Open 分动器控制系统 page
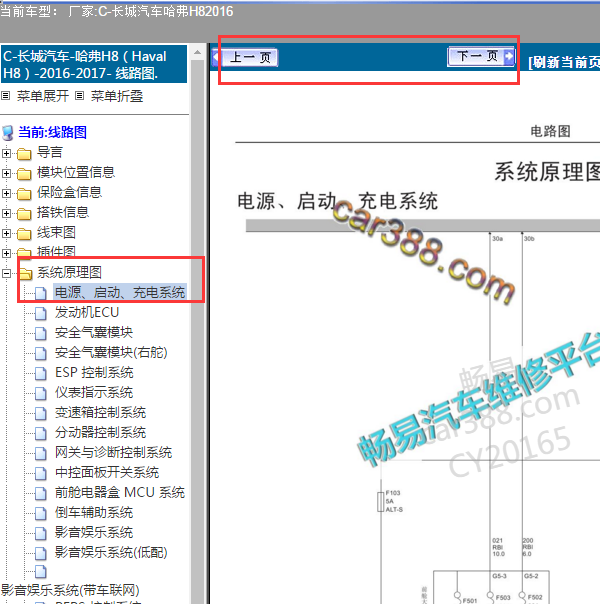Image resolution: width=600 pixels, height=604 pixels. [x=100, y=433]
